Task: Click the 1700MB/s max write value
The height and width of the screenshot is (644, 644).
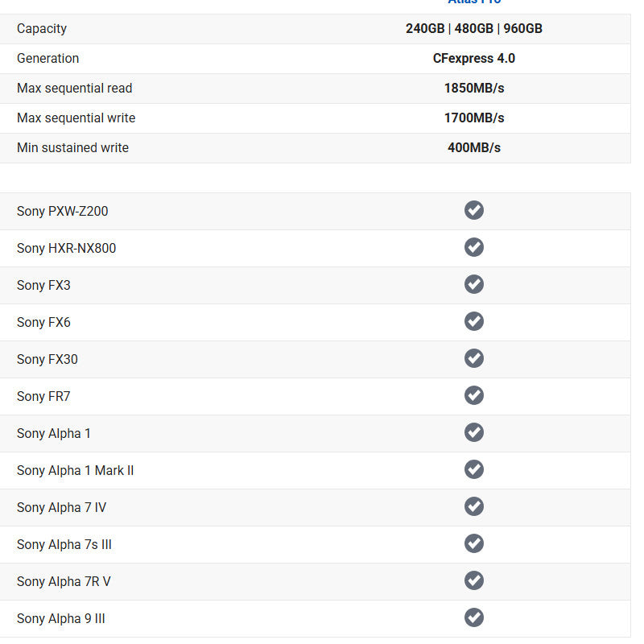Action: pyautogui.click(x=474, y=118)
